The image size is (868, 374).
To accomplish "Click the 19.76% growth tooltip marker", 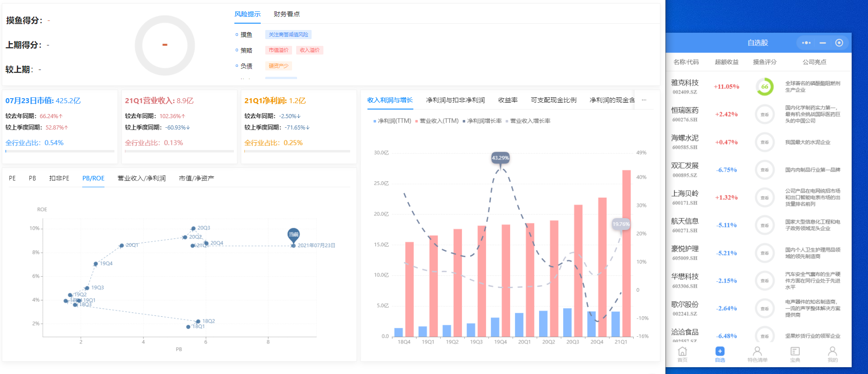I will click(x=621, y=224).
